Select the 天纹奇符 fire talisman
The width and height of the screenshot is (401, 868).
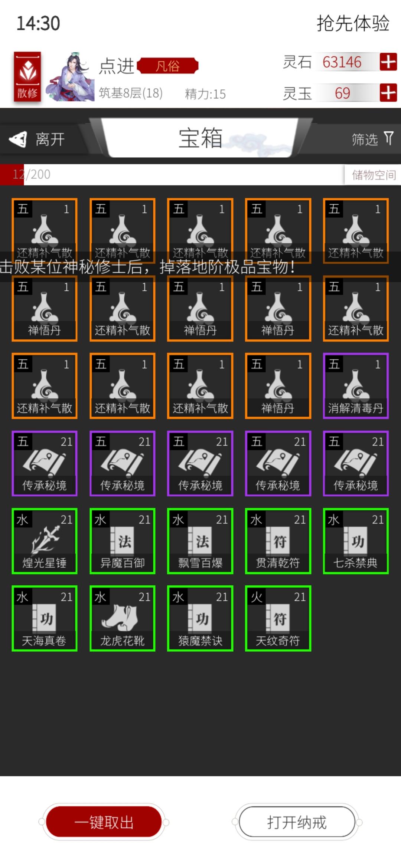coord(278,618)
